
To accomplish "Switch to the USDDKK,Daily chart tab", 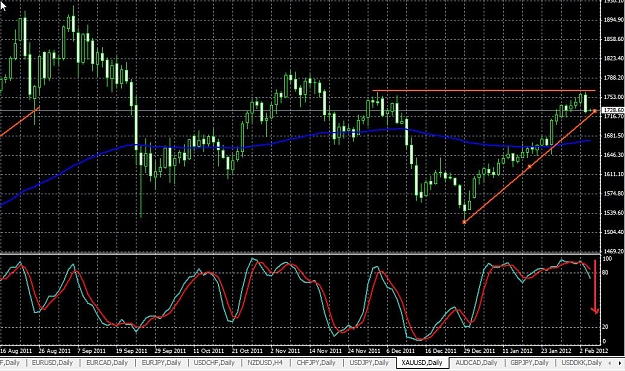I will (581, 363).
